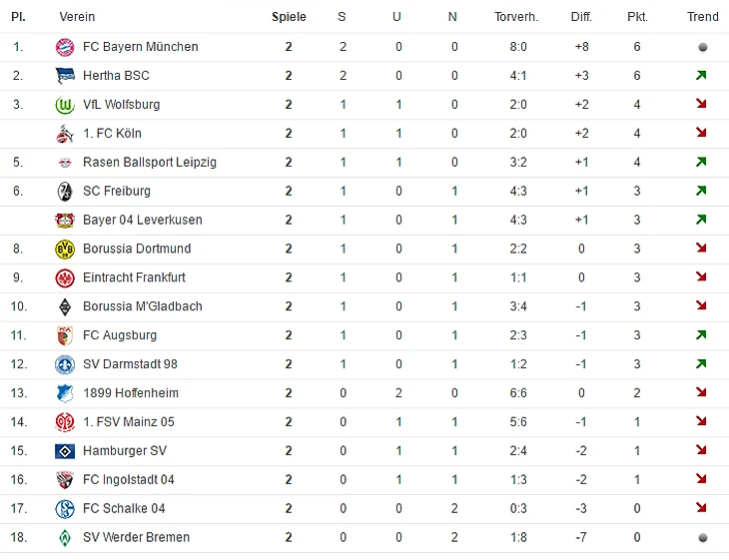Screen dimensions: 729x560
Task: Click the upward trend arrow for Hertha BSC
Action: (702, 76)
